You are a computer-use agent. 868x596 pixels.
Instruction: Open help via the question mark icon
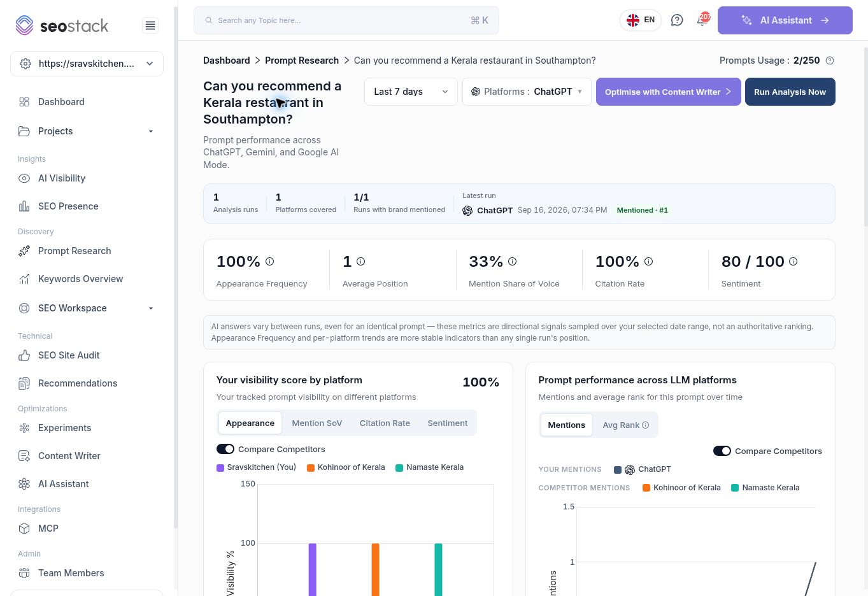coord(677,20)
